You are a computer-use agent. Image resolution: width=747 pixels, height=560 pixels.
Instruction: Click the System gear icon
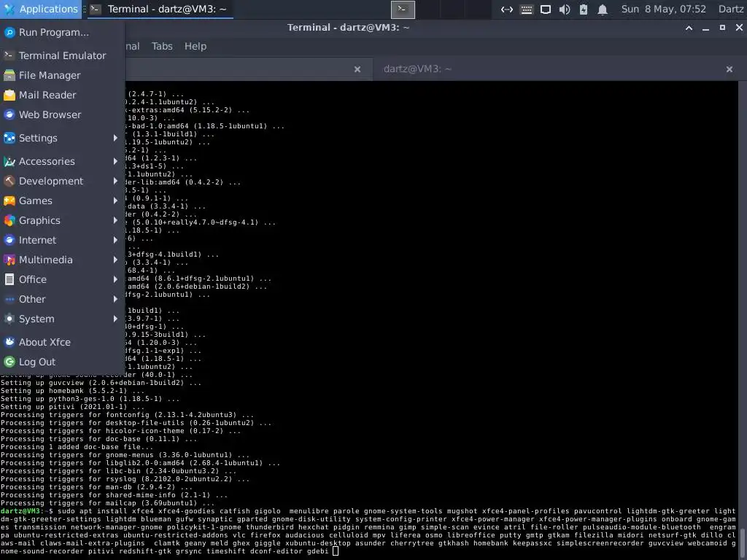(x=9, y=319)
